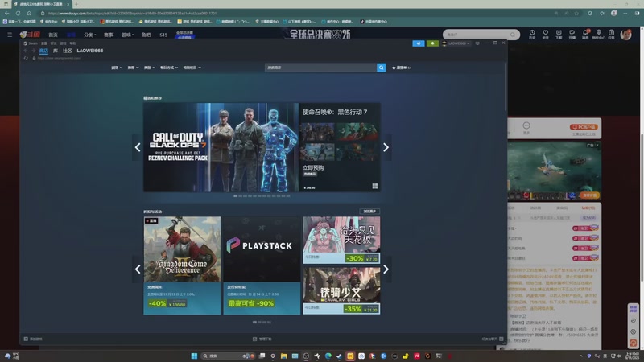
Task: Open Douyu download icon in header
Action: (559, 34)
